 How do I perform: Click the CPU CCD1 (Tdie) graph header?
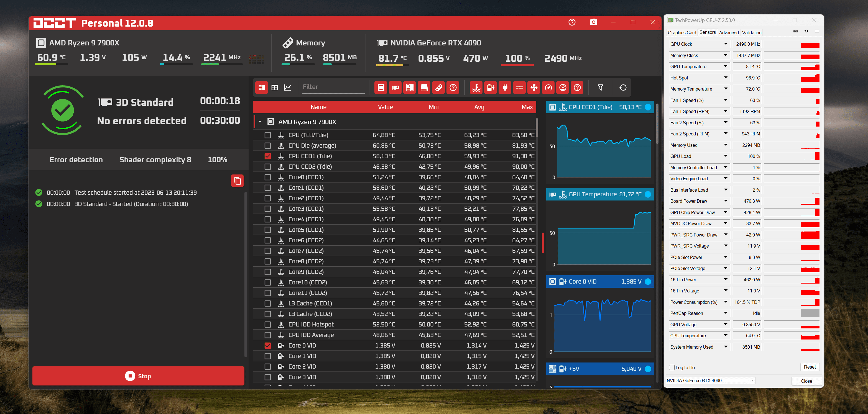coord(600,107)
